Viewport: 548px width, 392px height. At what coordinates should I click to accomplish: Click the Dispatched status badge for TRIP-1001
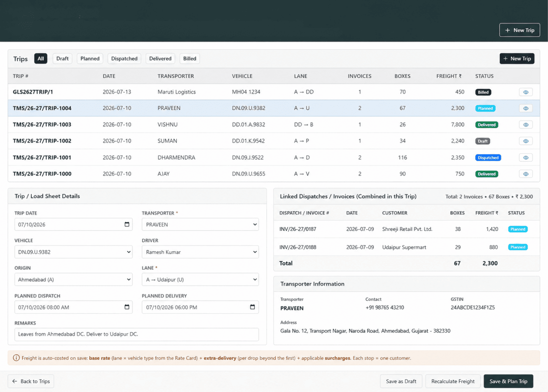coord(488,158)
